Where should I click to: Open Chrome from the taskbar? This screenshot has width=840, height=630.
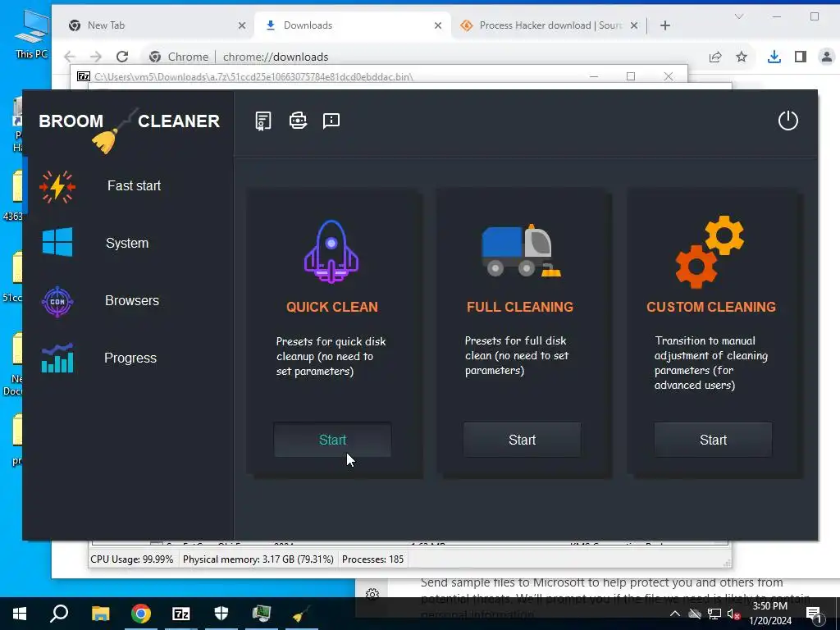[140, 614]
